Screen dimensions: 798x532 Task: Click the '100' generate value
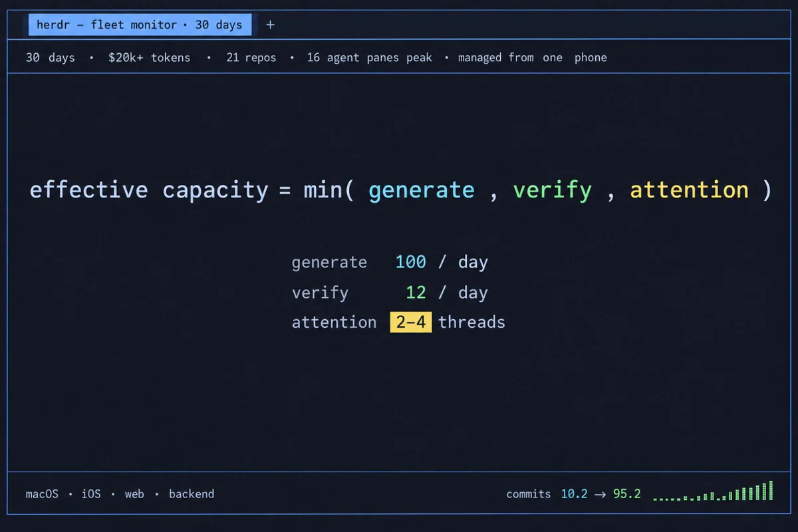click(410, 262)
